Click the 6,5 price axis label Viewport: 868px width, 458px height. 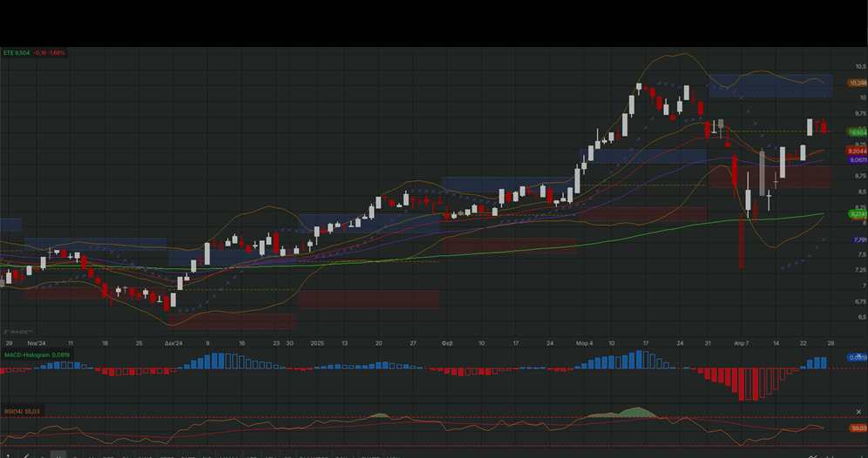point(861,317)
